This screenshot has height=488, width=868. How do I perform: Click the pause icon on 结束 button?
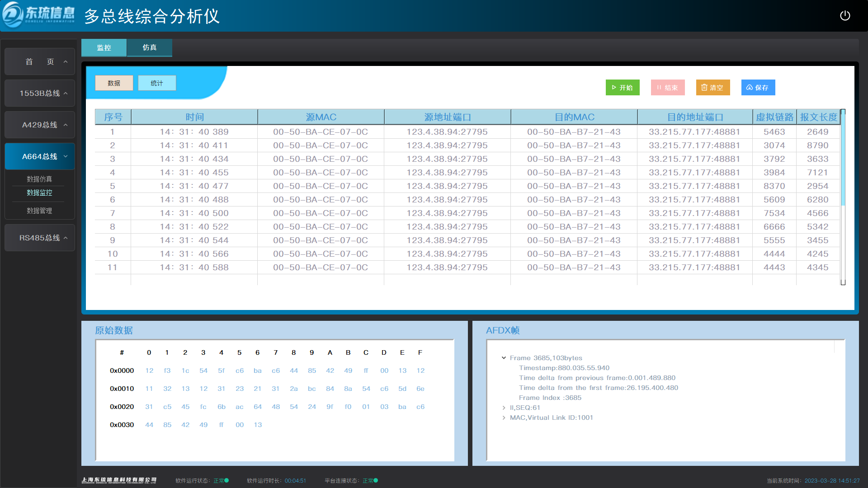(659, 88)
